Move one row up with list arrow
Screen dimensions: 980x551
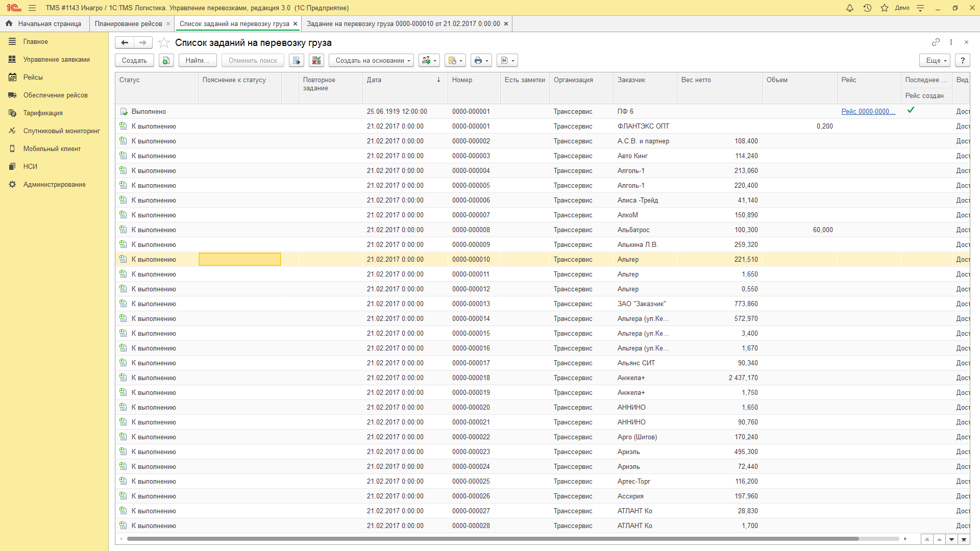tap(939, 539)
